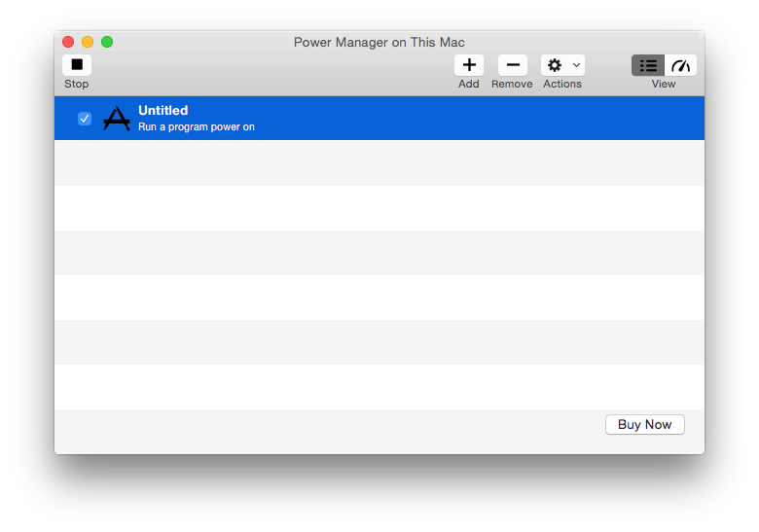This screenshot has width=759, height=532.
Task: Click the Stop toolbar button
Action: coord(77,65)
